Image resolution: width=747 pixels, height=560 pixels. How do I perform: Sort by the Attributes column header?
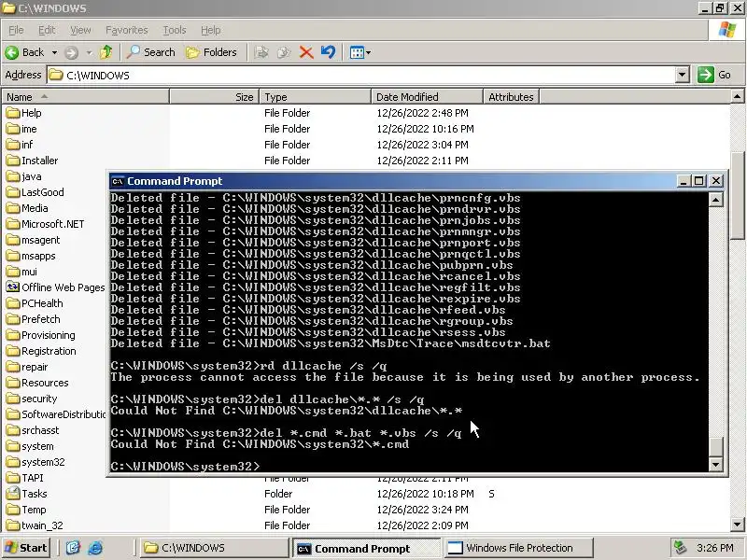click(x=511, y=97)
